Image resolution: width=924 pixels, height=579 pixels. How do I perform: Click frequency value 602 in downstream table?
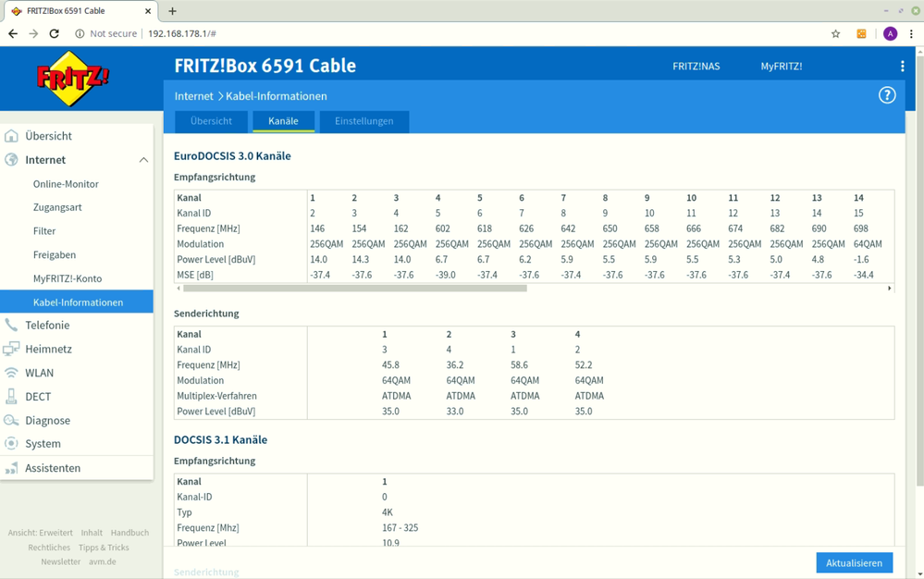442,228
